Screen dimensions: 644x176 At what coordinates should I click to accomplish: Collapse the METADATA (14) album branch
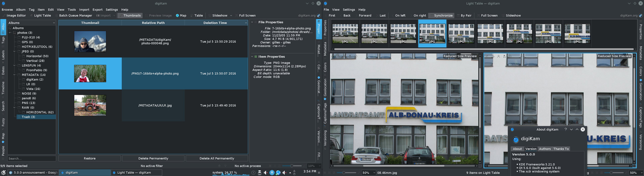coord(14,75)
